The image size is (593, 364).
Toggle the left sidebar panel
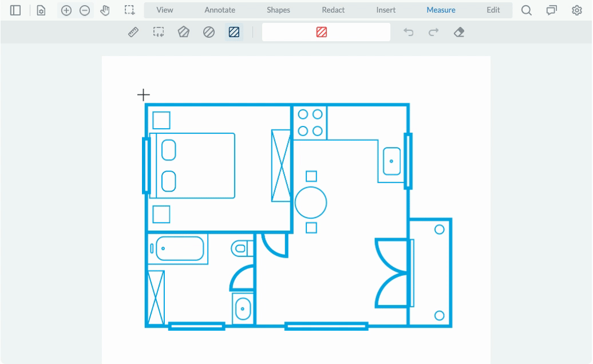point(15,10)
